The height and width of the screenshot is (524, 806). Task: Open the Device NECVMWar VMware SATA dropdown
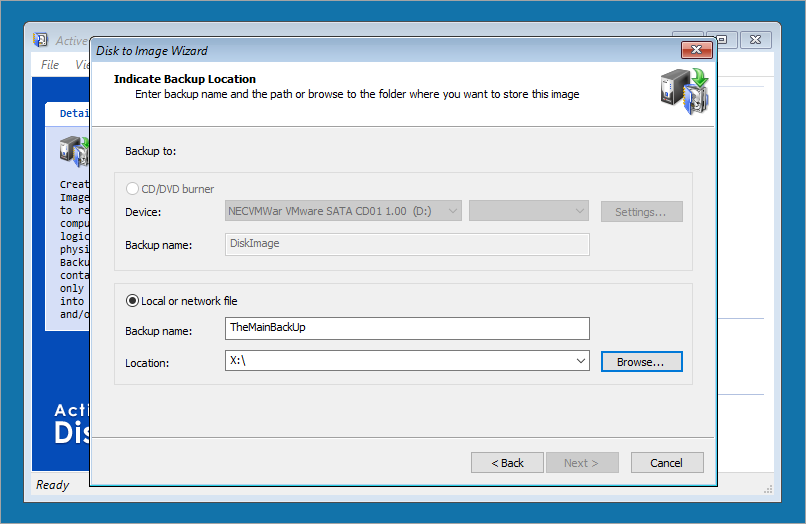pyautogui.click(x=343, y=211)
